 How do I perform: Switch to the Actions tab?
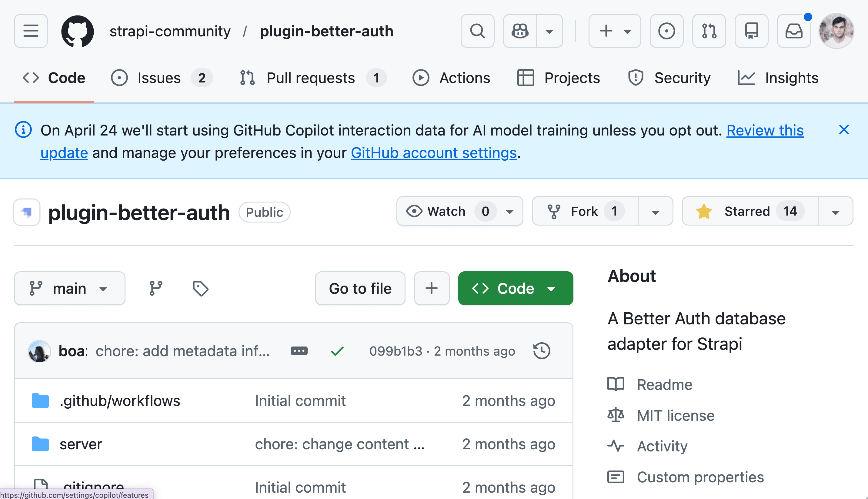451,78
